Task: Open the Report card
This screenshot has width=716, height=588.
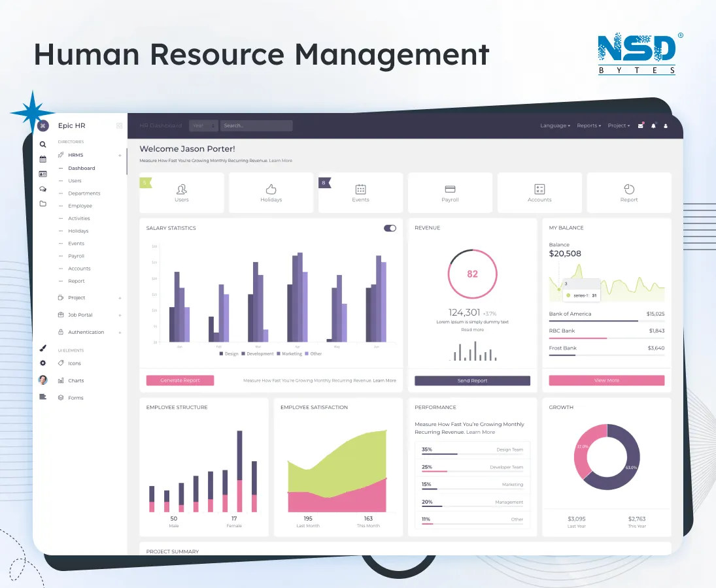Action: point(629,193)
